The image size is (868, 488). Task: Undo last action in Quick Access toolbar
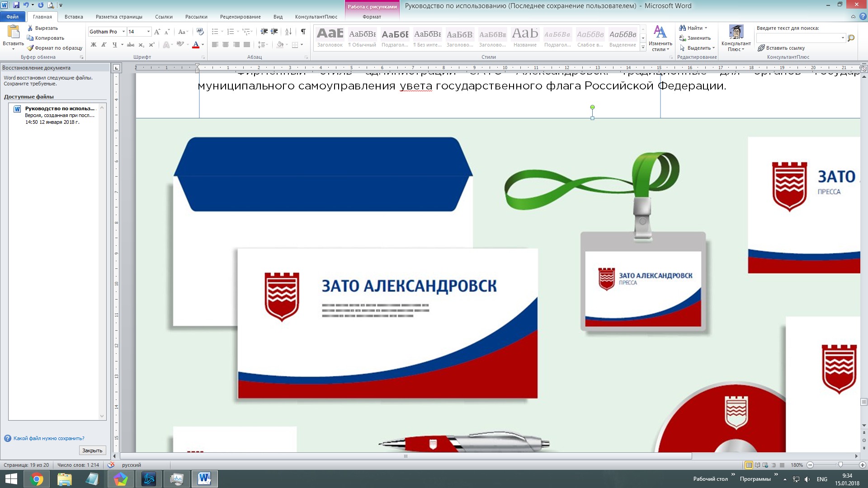[x=26, y=5]
